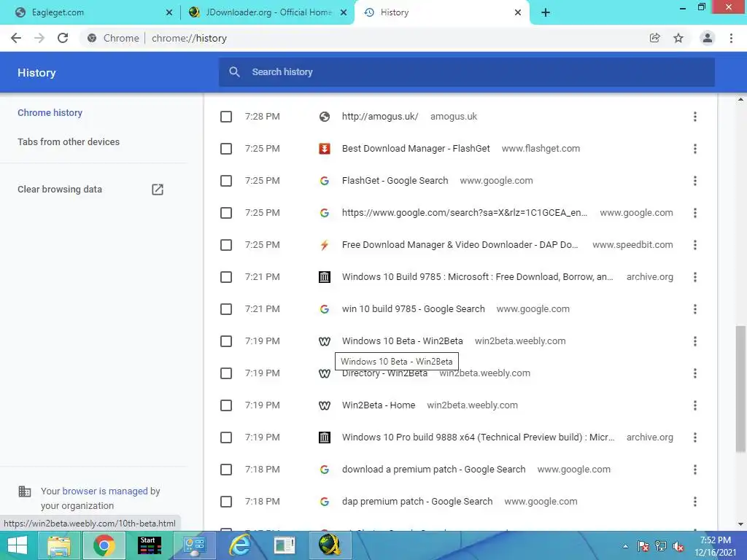Open actions menu for Windows 10 Build 9785
This screenshot has width=747, height=560.
(695, 277)
